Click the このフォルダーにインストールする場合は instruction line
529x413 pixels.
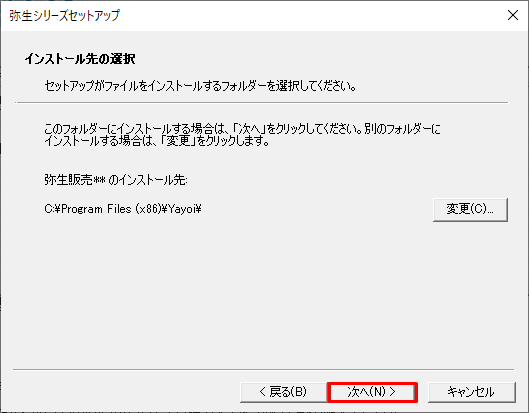click(242, 129)
